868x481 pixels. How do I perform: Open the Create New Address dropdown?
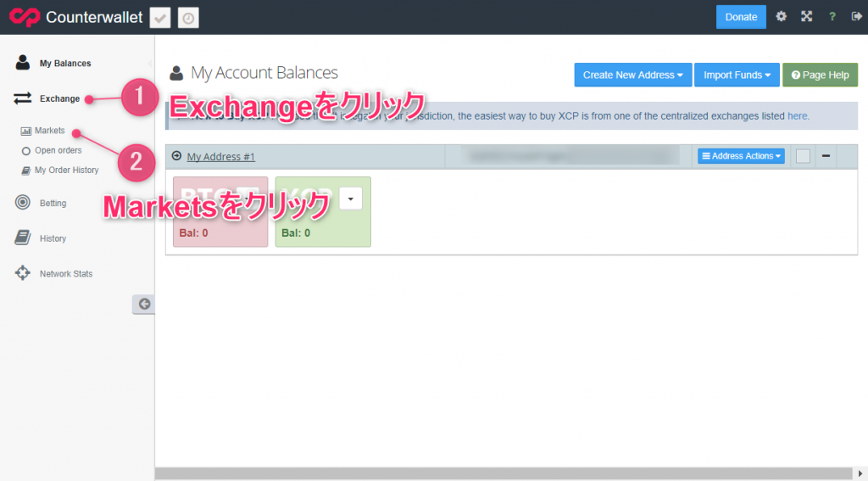pyautogui.click(x=632, y=75)
